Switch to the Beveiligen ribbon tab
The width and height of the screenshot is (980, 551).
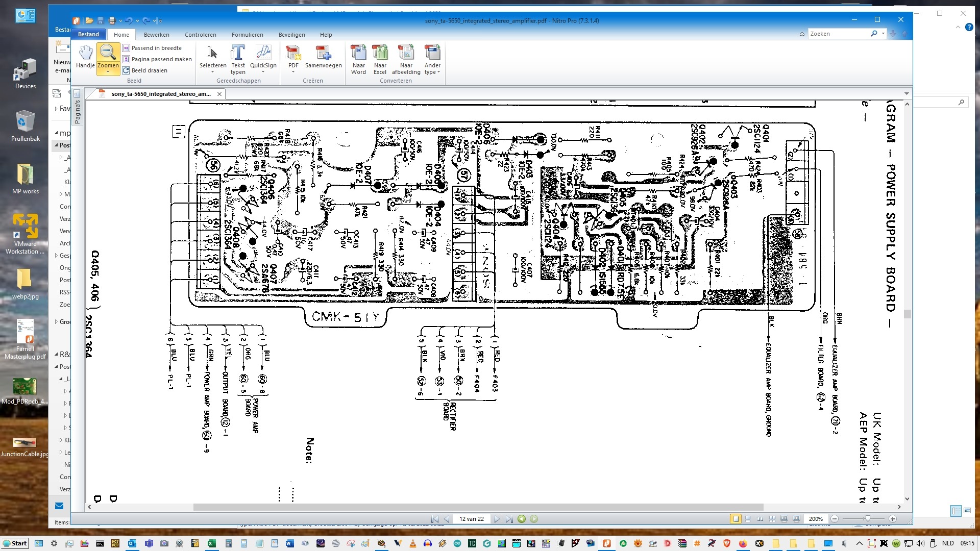tap(291, 35)
